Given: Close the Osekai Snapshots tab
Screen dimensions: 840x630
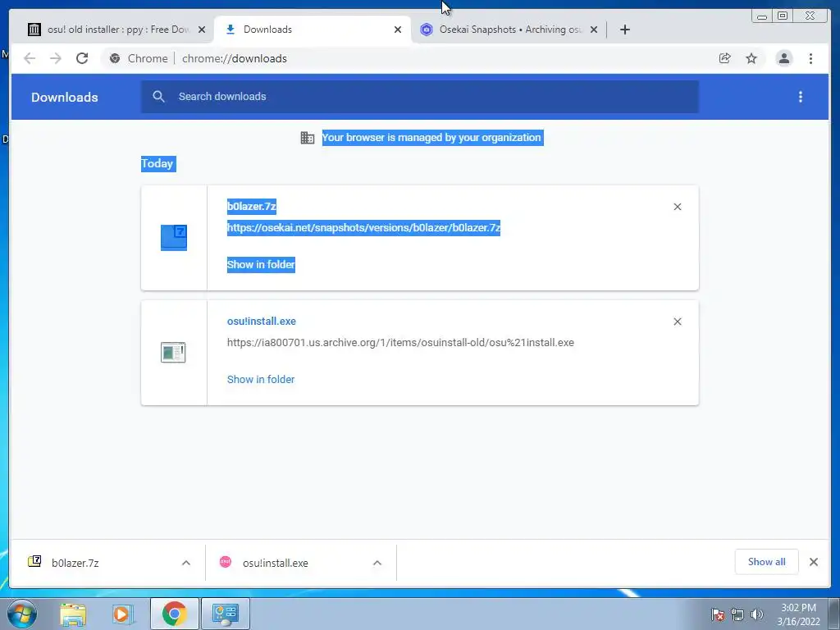Looking at the screenshot, I should [x=594, y=30].
